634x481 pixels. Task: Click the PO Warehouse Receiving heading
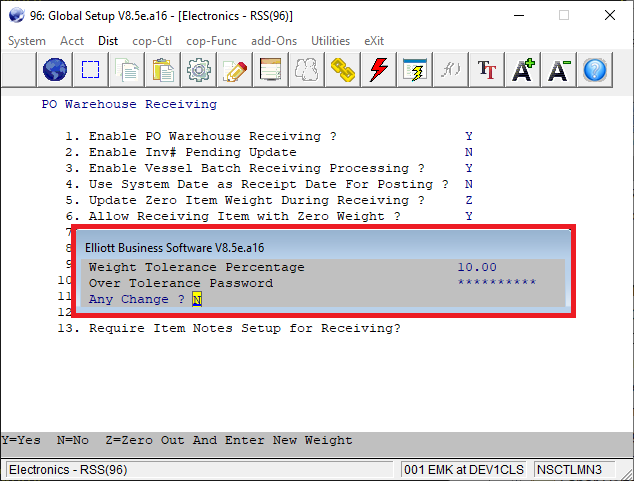click(129, 104)
